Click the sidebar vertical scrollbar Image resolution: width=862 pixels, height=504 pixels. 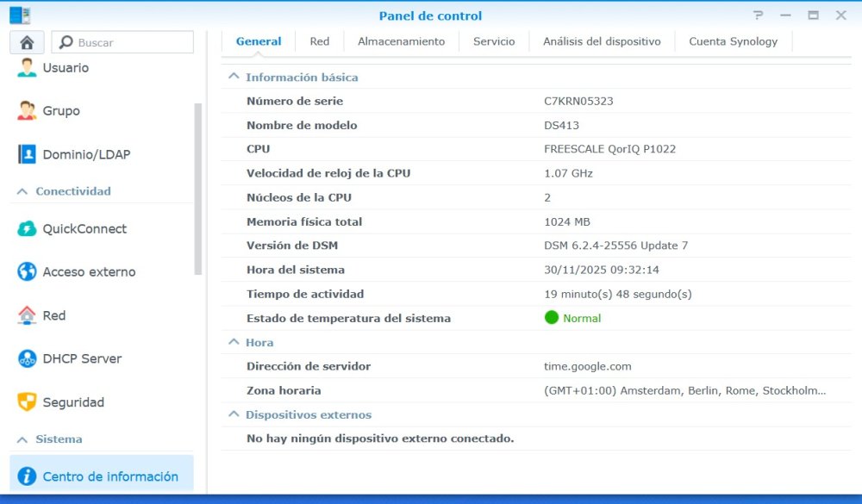[198, 189]
